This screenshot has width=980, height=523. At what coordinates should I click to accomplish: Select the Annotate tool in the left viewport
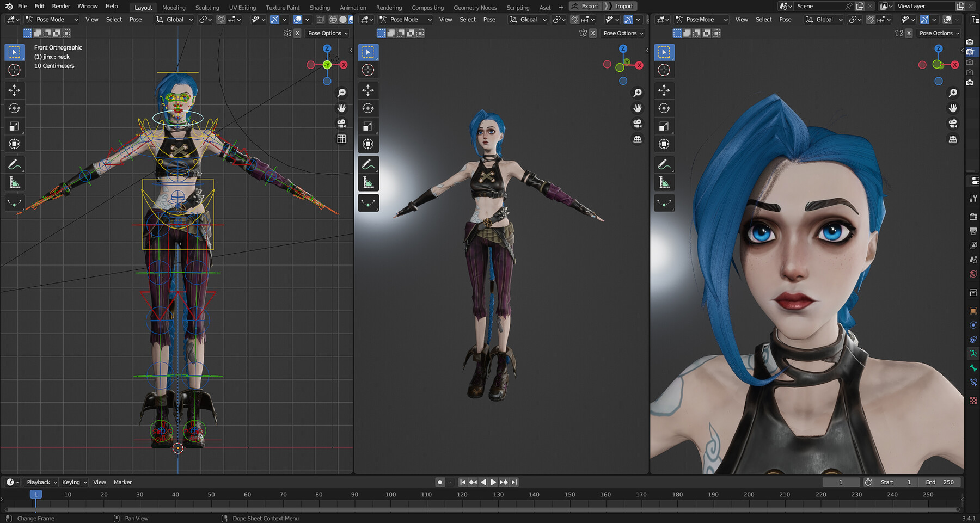pos(15,164)
